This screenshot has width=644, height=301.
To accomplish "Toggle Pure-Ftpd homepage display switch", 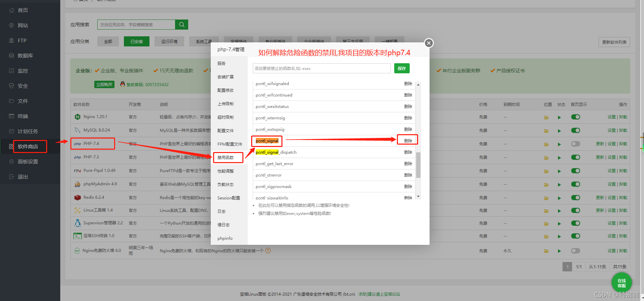I will pos(576,171).
